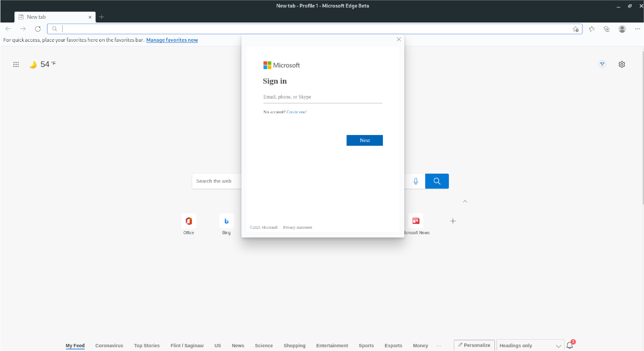Select the Coronavirus feed tab
This screenshot has width=644, height=351.
(x=109, y=346)
